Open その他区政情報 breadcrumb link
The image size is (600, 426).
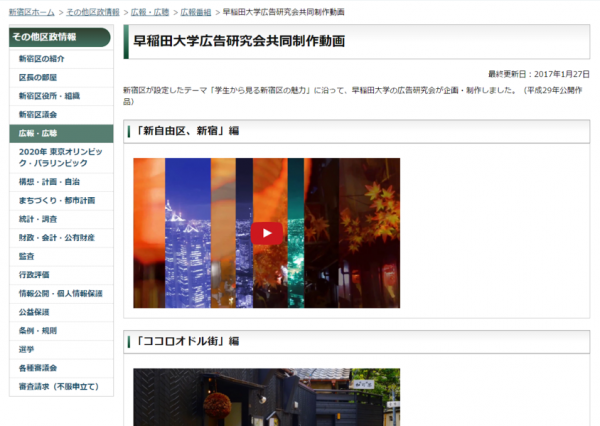(x=93, y=12)
